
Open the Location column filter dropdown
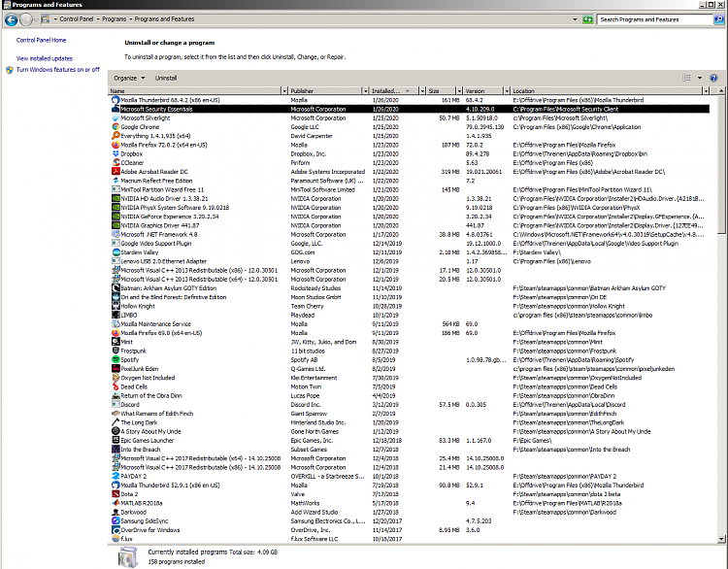(x=706, y=91)
